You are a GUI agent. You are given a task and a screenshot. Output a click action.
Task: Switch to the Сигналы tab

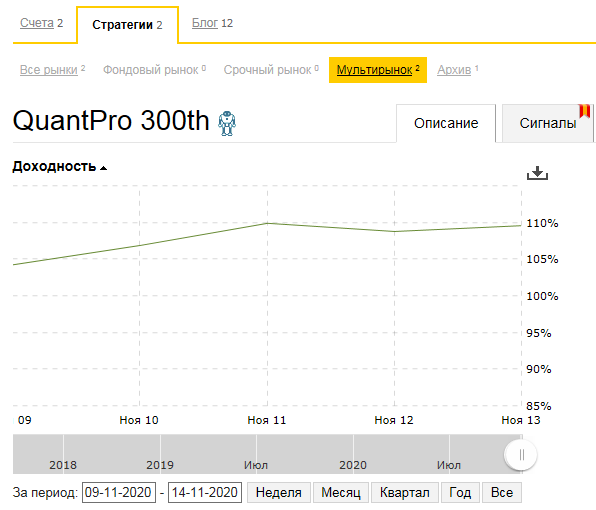tap(548, 123)
